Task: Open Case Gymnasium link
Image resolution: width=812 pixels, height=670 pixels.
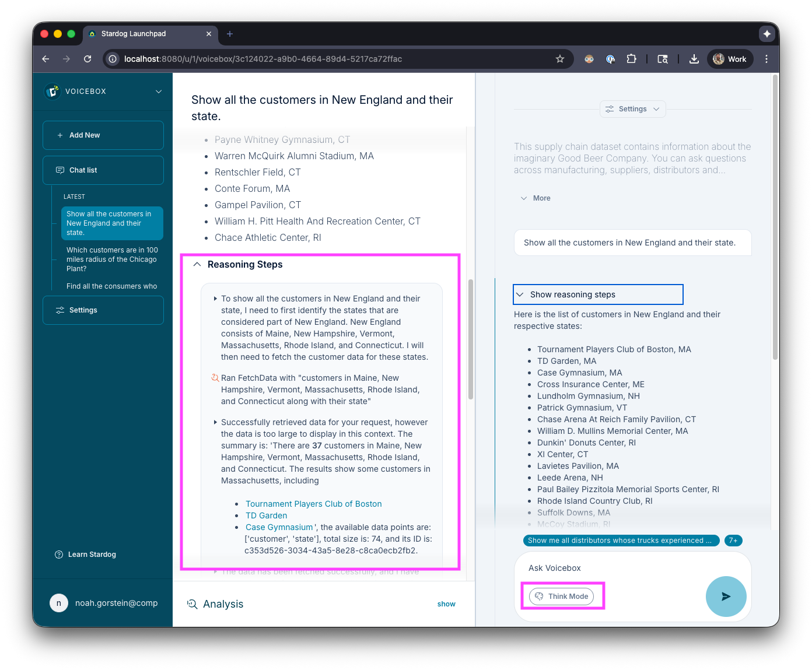Action: pos(279,527)
